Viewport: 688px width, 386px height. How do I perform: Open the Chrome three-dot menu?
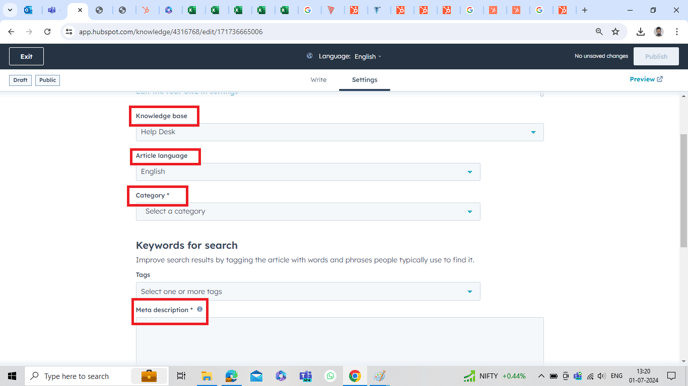pos(677,32)
